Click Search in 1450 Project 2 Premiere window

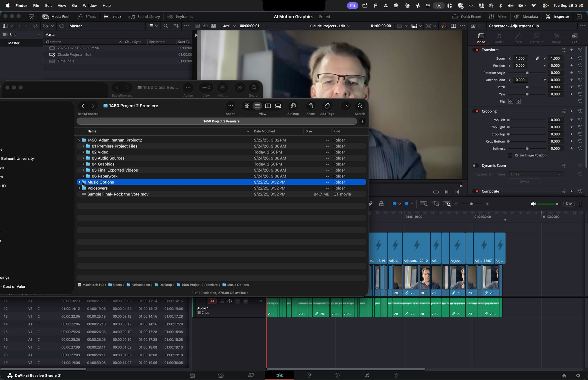pos(360,106)
